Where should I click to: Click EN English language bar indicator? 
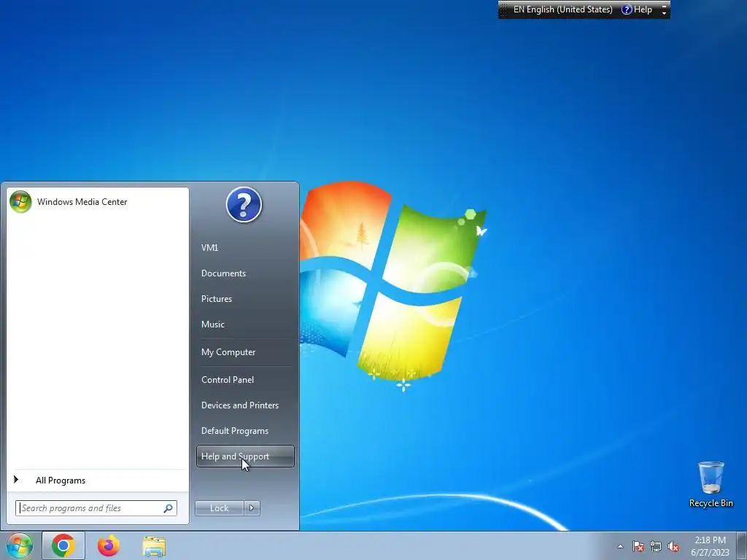[x=563, y=9]
